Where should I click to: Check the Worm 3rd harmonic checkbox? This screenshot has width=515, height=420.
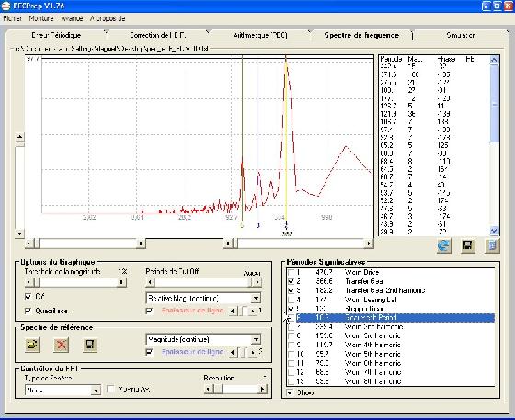tap(291, 336)
